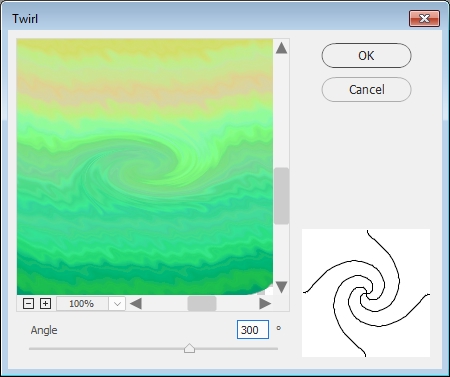
Task: Close the Twirl dialog window
Action: click(424, 18)
